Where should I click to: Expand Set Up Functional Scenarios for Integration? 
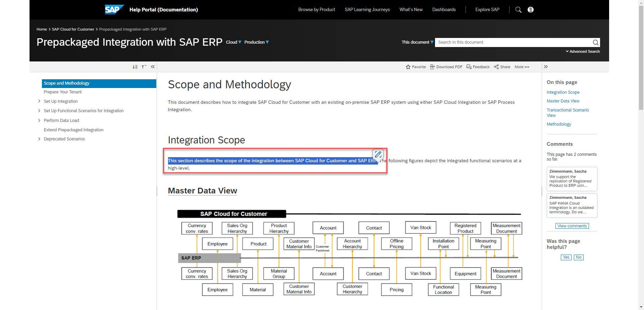tap(39, 110)
